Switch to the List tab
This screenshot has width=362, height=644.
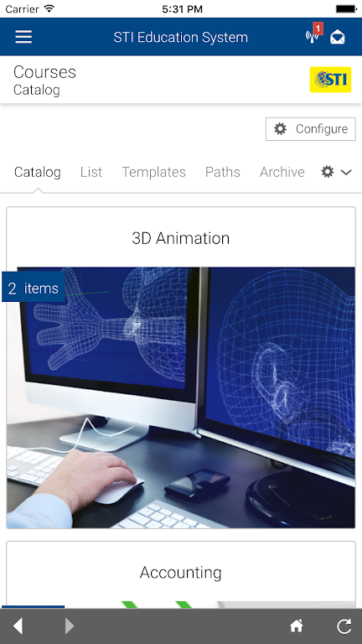click(x=91, y=172)
